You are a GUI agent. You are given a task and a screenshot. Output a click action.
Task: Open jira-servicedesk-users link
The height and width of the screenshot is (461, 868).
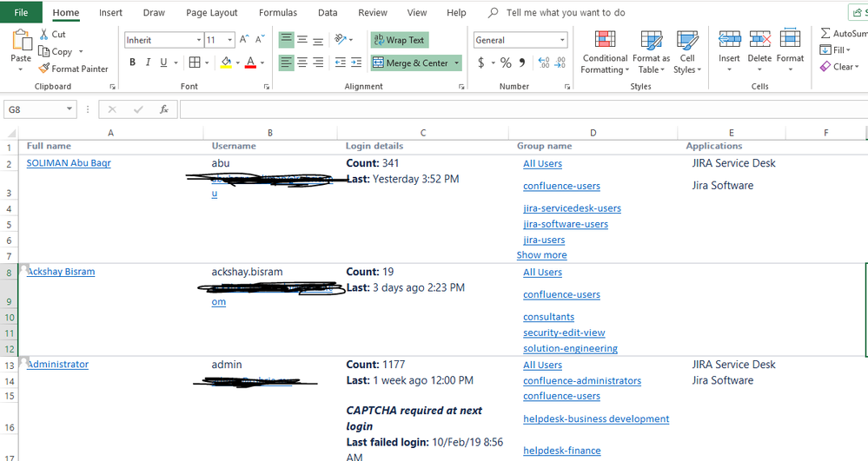click(x=572, y=208)
